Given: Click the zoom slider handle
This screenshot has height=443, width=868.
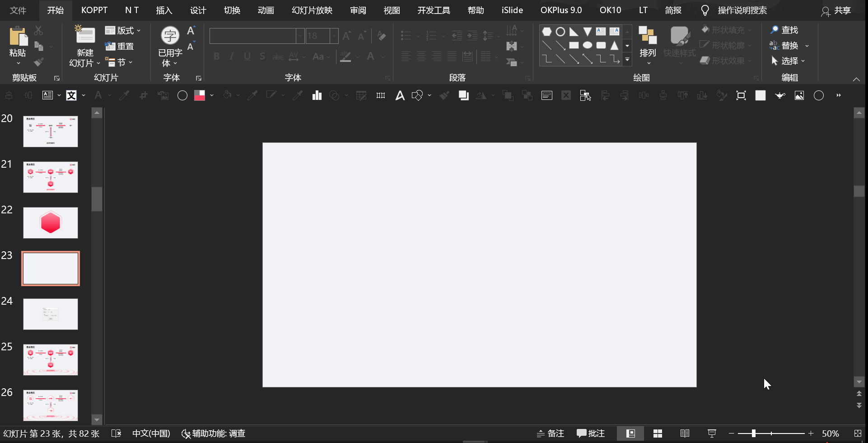Looking at the screenshot, I should (753, 434).
